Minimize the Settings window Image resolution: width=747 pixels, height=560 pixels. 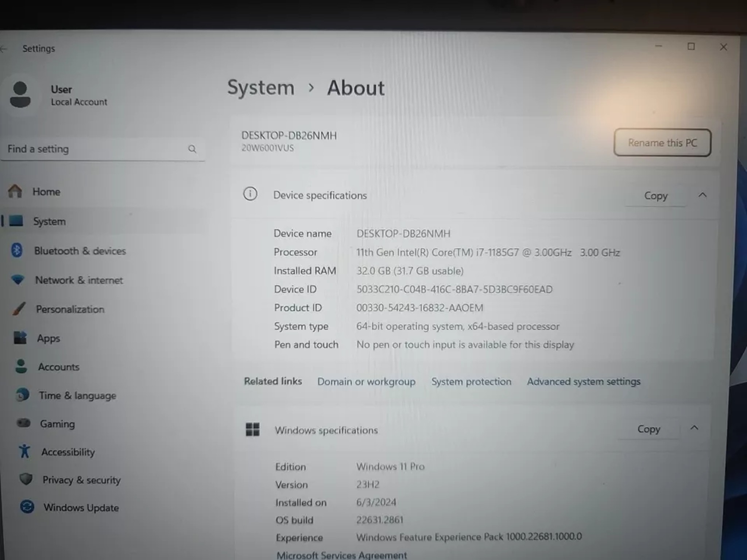pyautogui.click(x=658, y=47)
